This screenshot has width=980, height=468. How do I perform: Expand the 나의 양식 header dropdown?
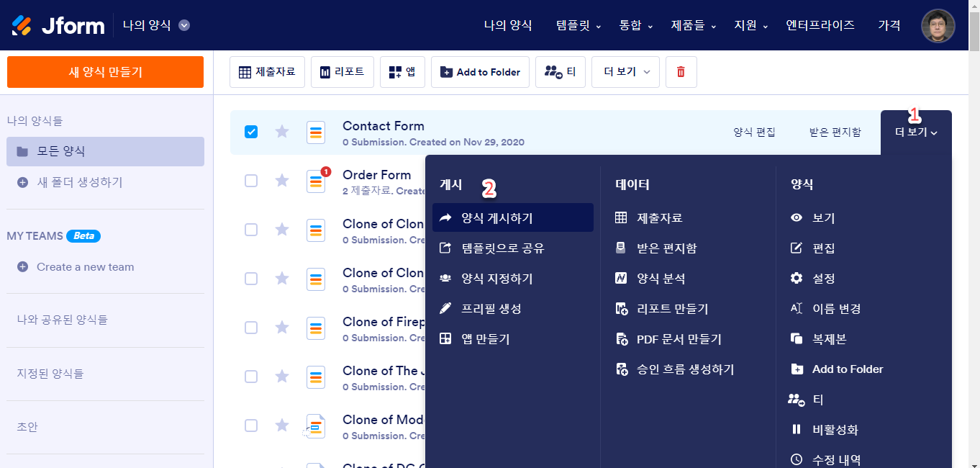pos(184,25)
